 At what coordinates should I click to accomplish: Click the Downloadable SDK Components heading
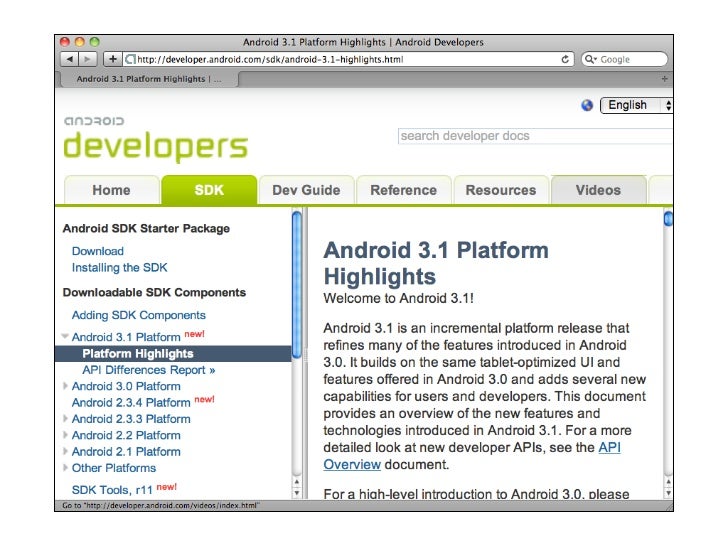(154, 292)
